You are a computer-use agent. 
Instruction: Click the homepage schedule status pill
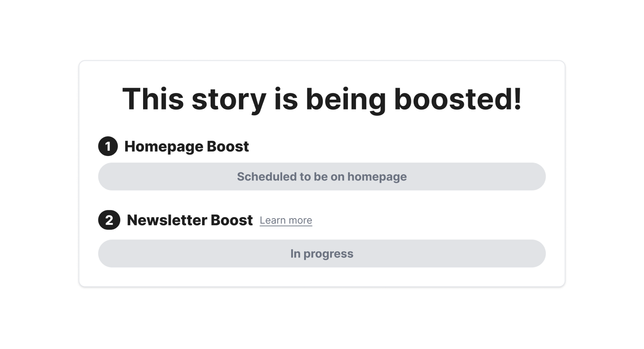[322, 177]
